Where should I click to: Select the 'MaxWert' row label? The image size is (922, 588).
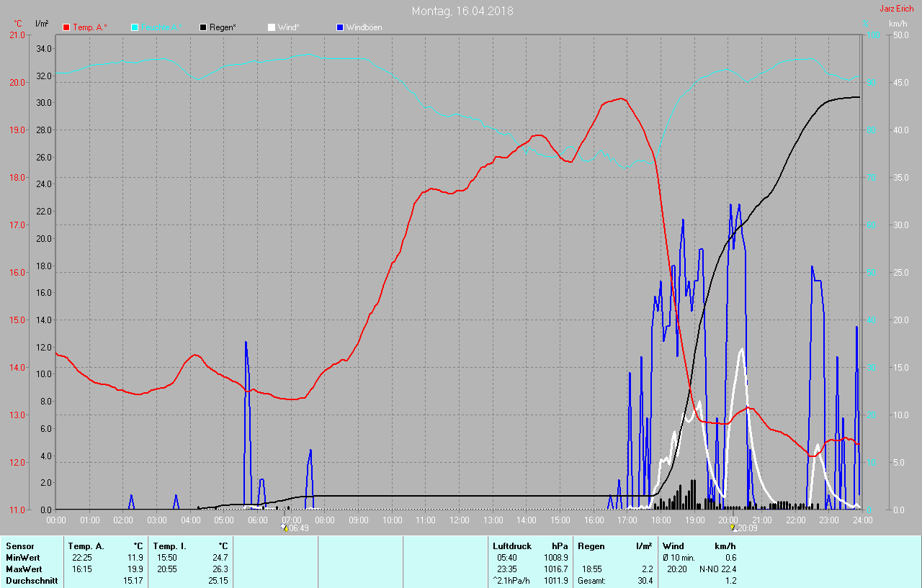[23, 569]
